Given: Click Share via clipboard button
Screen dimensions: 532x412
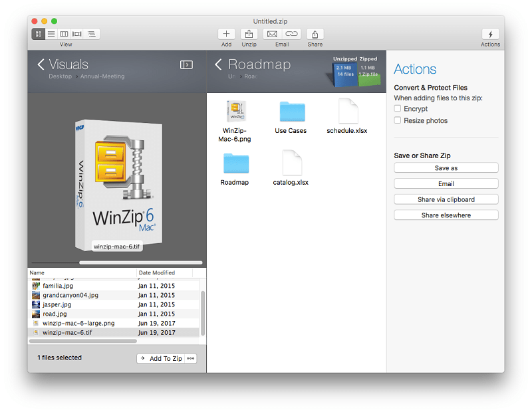Looking at the screenshot, I should click(x=446, y=199).
